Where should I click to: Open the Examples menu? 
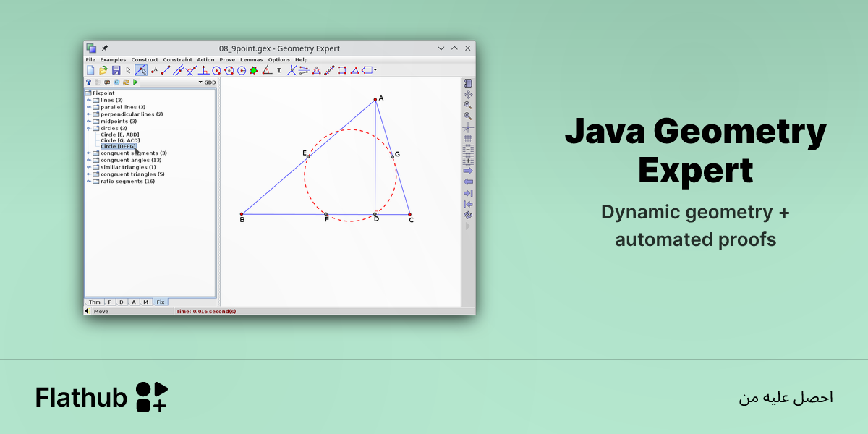coord(113,59)
